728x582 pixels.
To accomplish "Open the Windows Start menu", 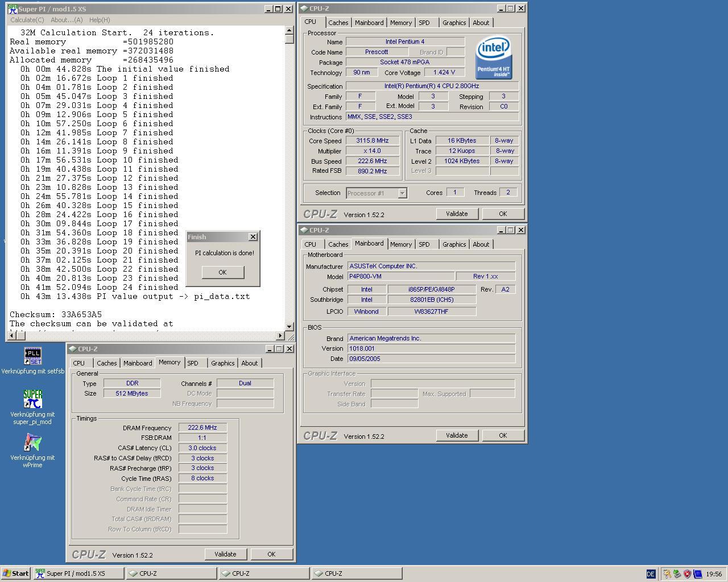I will (x=16, y=573).
